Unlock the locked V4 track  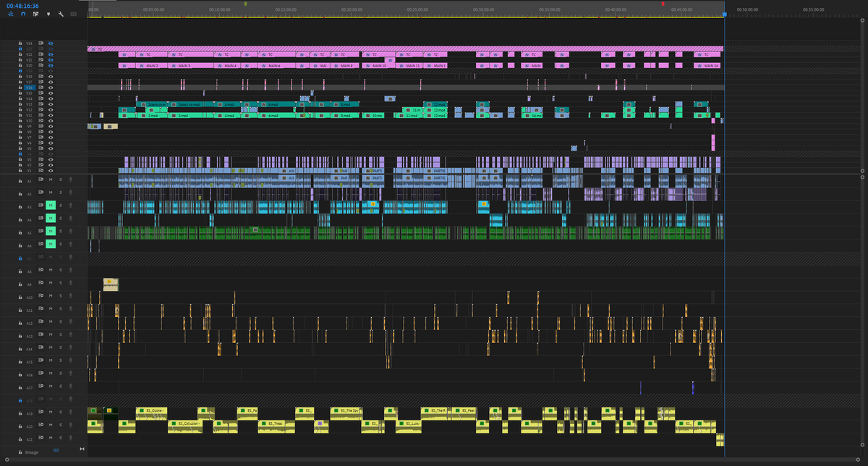click(20, 154)
